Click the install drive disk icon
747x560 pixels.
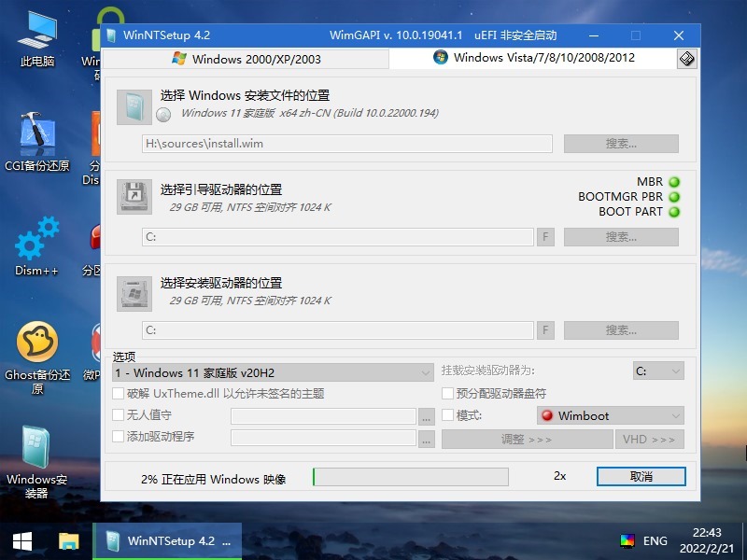coord(134,293)
